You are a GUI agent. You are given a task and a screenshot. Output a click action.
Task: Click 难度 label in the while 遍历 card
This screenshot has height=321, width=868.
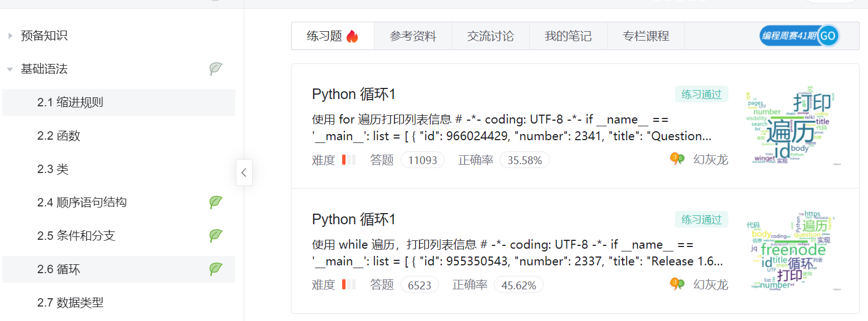324,285
